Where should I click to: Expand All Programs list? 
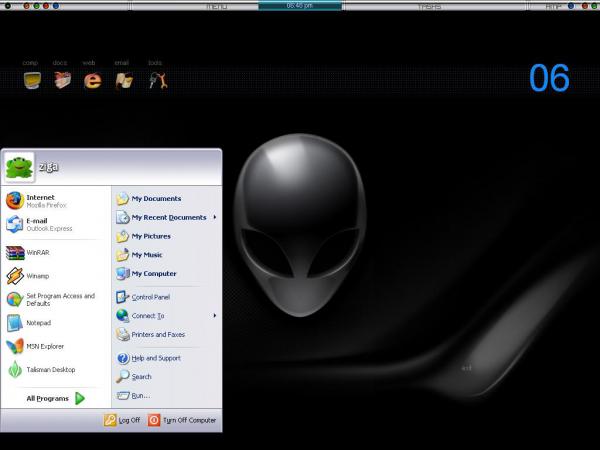click(x=56, y=398)
